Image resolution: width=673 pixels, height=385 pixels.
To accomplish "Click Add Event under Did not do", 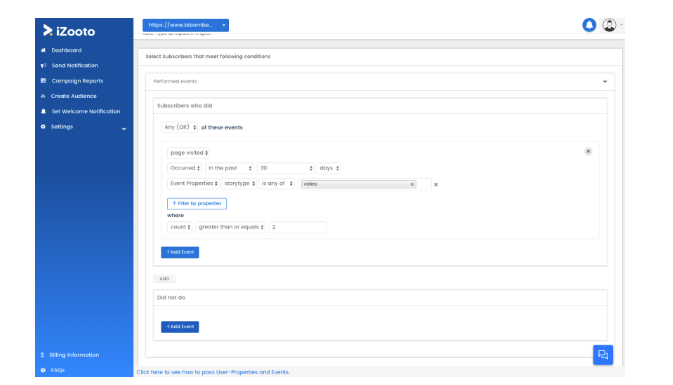I will click(180, 327).
